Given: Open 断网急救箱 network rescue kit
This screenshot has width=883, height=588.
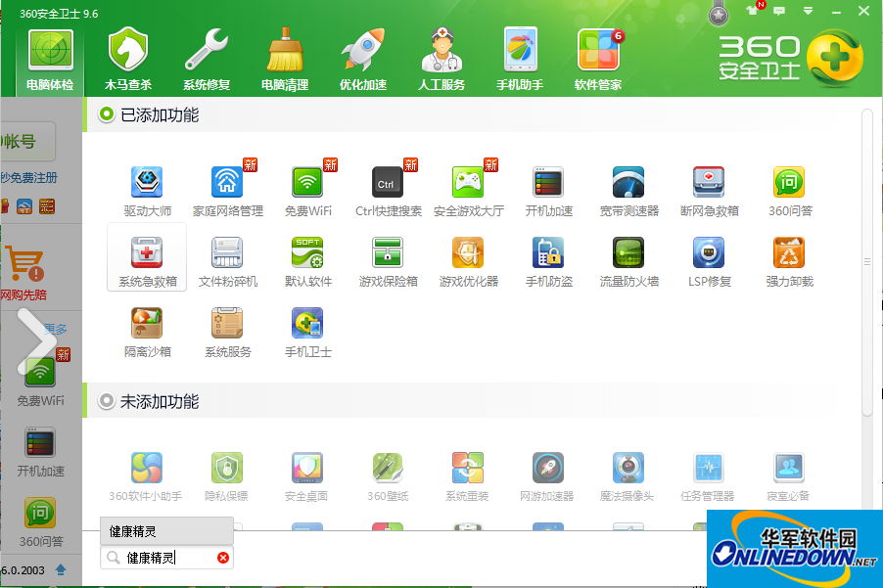Looking at the screenshot, I should [x=709, y=192].
